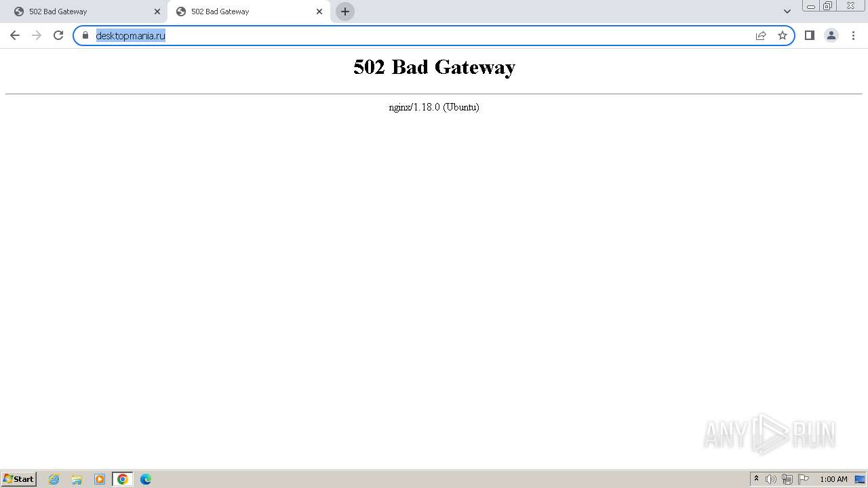Click the nginx/1.18.0 (Ubuntu) text
This screenshot has height=488, width=868.
[434, 107]
